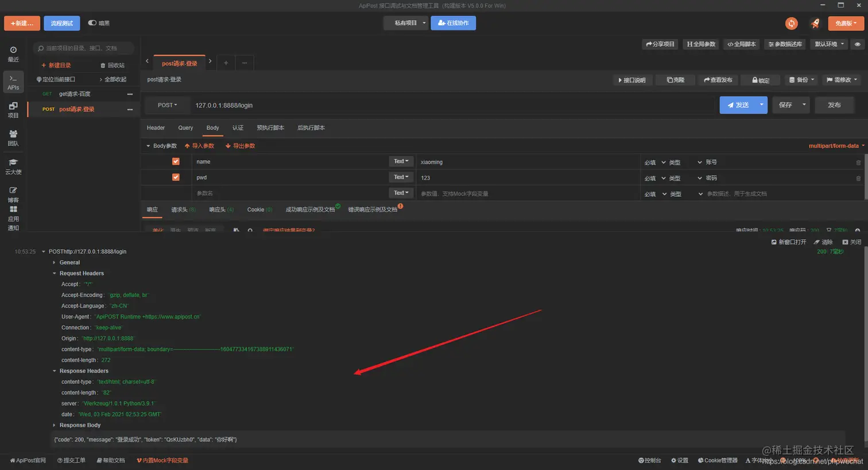Open the 博客 blog sidebar icon
This screenshot has width=868, height=470.
click(13, 195)
